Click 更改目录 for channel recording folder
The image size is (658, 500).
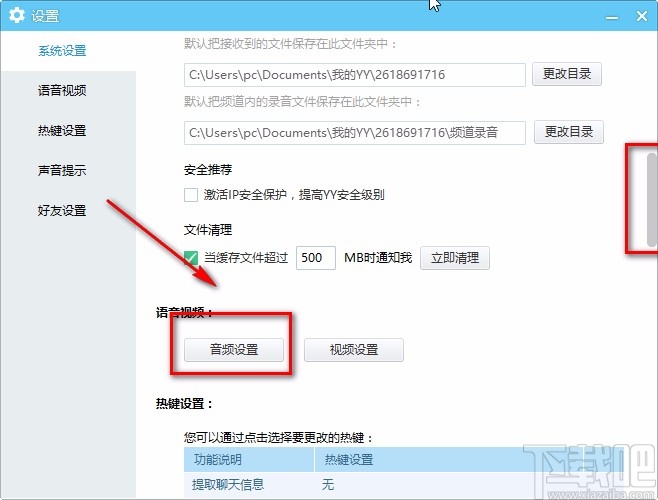569,132
